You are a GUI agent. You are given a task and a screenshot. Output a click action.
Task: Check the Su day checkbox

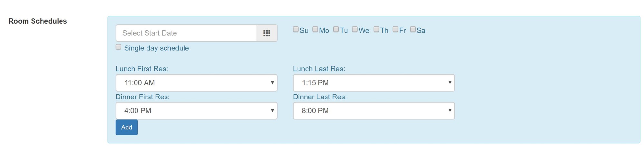tap(296, 29)
